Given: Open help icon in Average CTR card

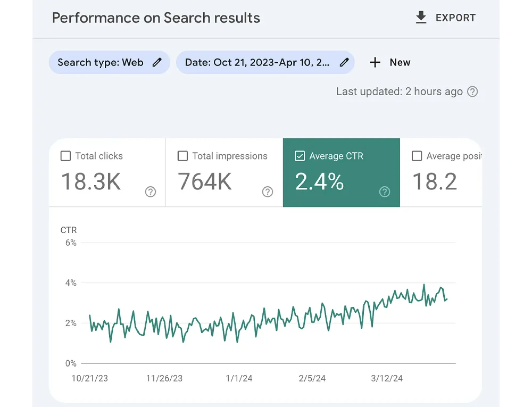Looking at the screenshot, I should pyautogui.click(x=385, y=192).
